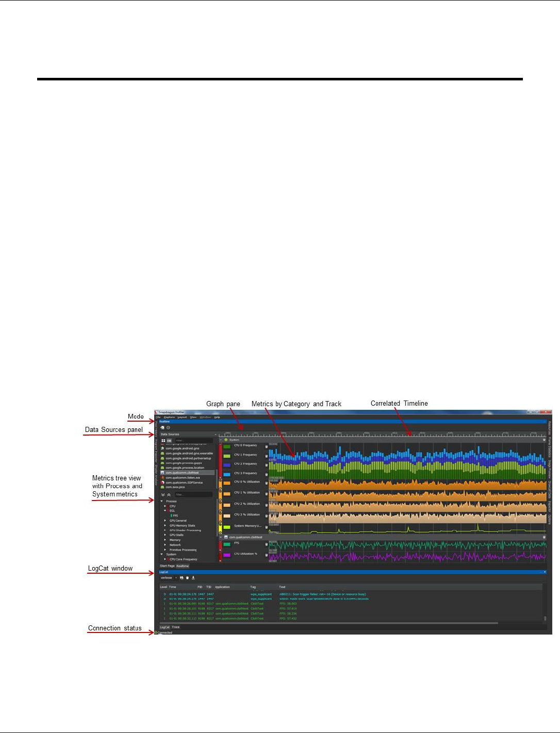Image resolution: width=560 pixels, height=733 pixels.
Task: Expand the Network node
Action: 165,545
